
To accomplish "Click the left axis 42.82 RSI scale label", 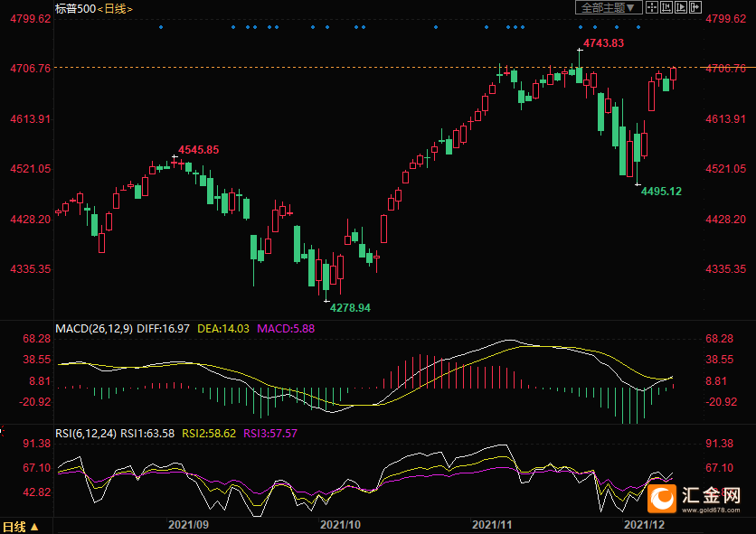I will pyautogui.click(x=37, y=492).
